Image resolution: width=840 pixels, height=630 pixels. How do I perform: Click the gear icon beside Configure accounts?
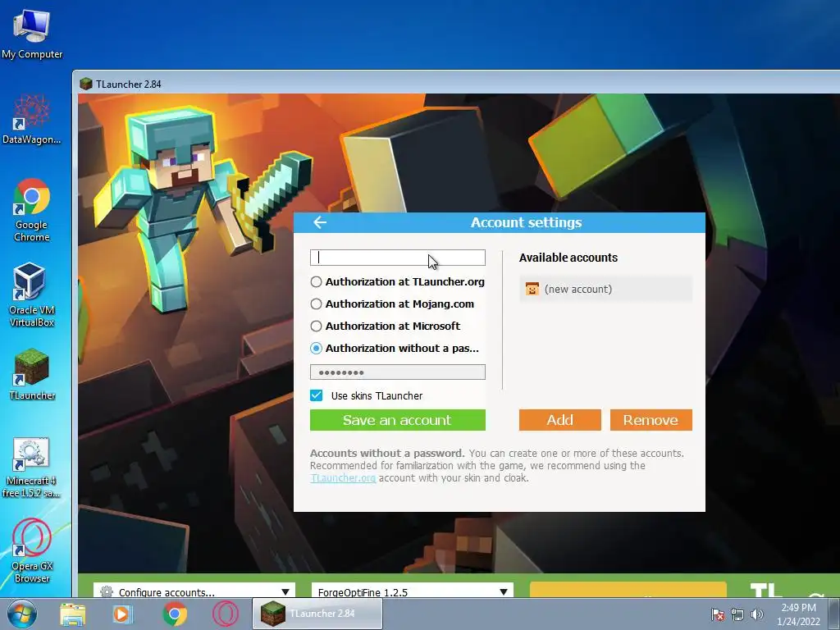[107, 591]
